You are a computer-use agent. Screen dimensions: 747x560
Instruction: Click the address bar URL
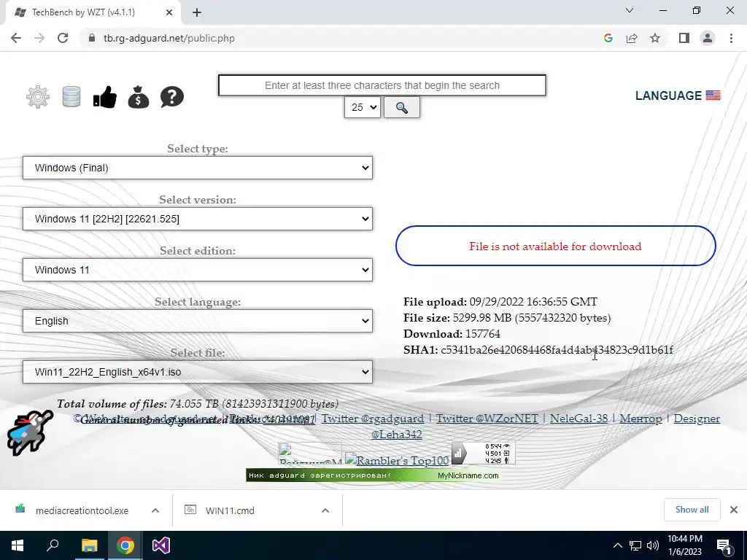(x=169, y=38)
